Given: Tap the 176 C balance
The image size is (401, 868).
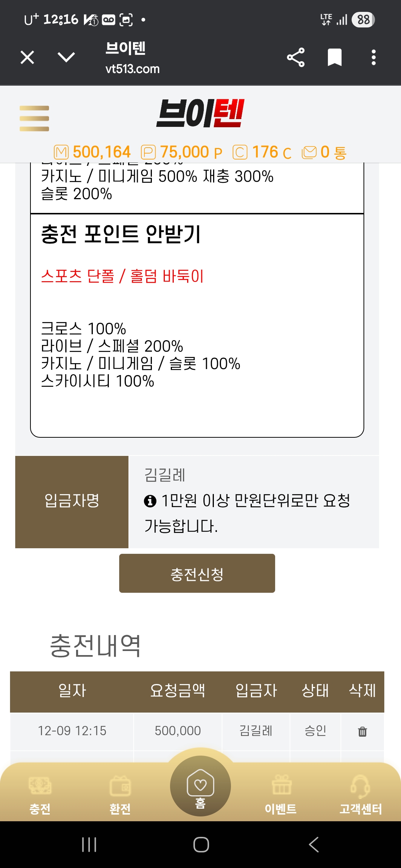Looking at the screenshot, I should tap(262, 152).
